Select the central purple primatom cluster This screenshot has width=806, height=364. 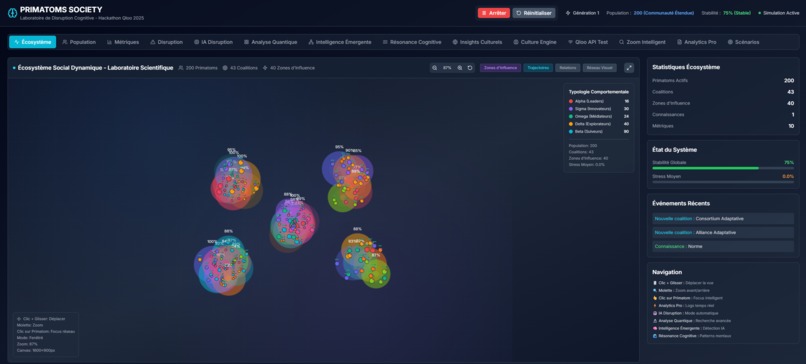click(x=294, y=224)
